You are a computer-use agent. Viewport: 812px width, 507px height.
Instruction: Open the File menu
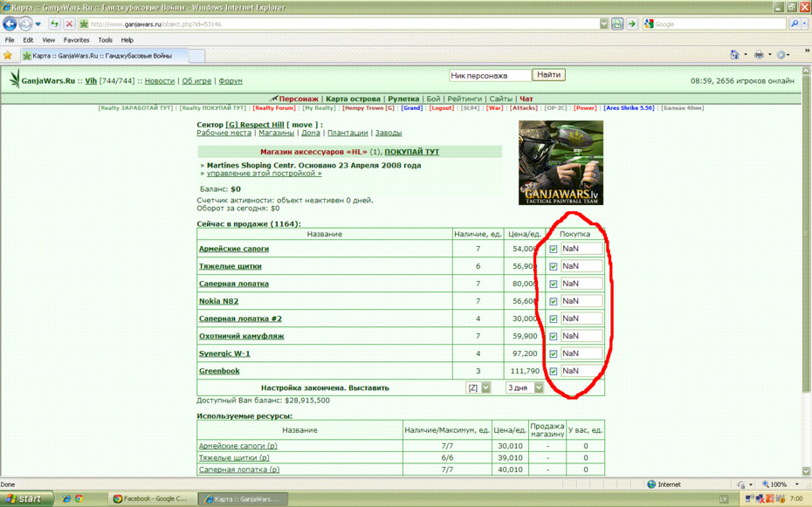10,40
